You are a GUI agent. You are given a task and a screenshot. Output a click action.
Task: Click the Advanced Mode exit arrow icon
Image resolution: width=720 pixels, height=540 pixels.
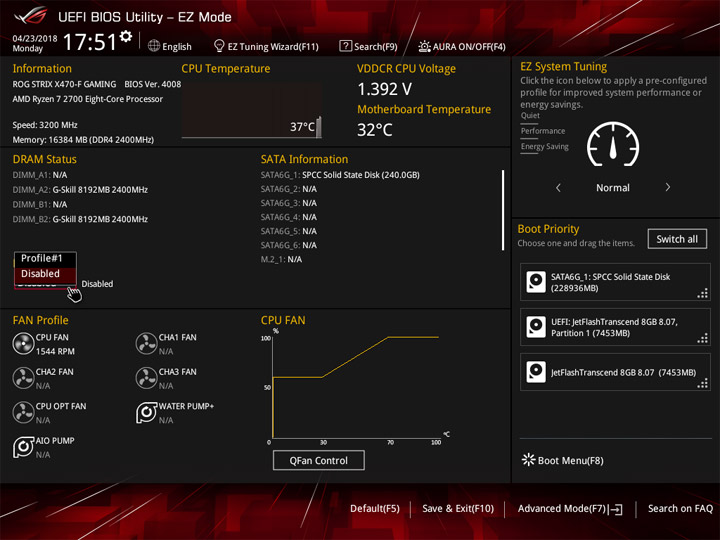click(x=616, y=509)
